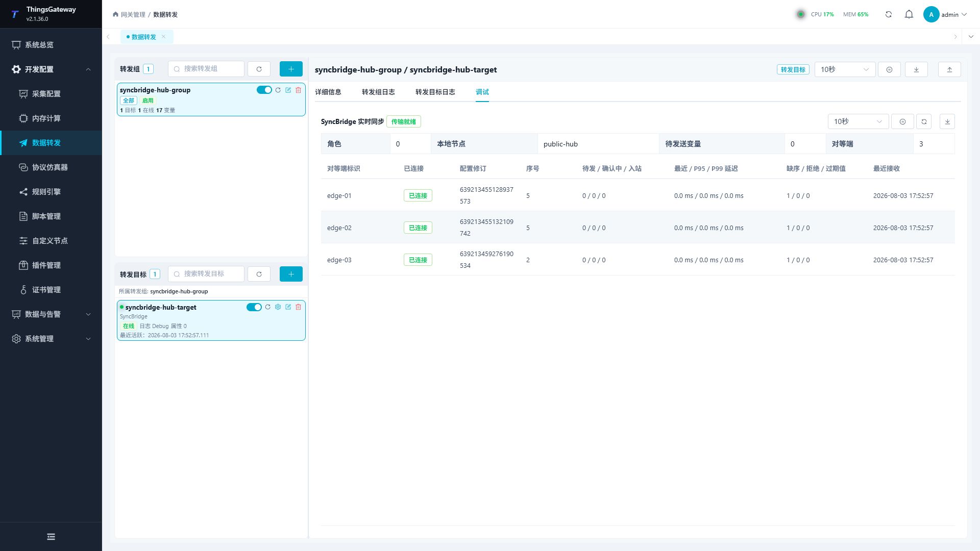The width and height of the screenshot is (980, 551).
Task: Focus the 搜索转发目标 search field
Action: click(206, 274)
